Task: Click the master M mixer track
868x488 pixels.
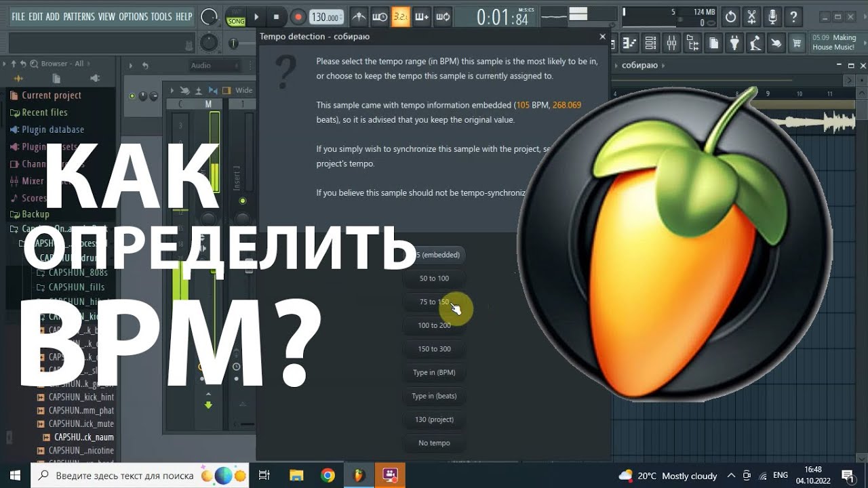Action: pyautogui.click(x=208, y=104)
